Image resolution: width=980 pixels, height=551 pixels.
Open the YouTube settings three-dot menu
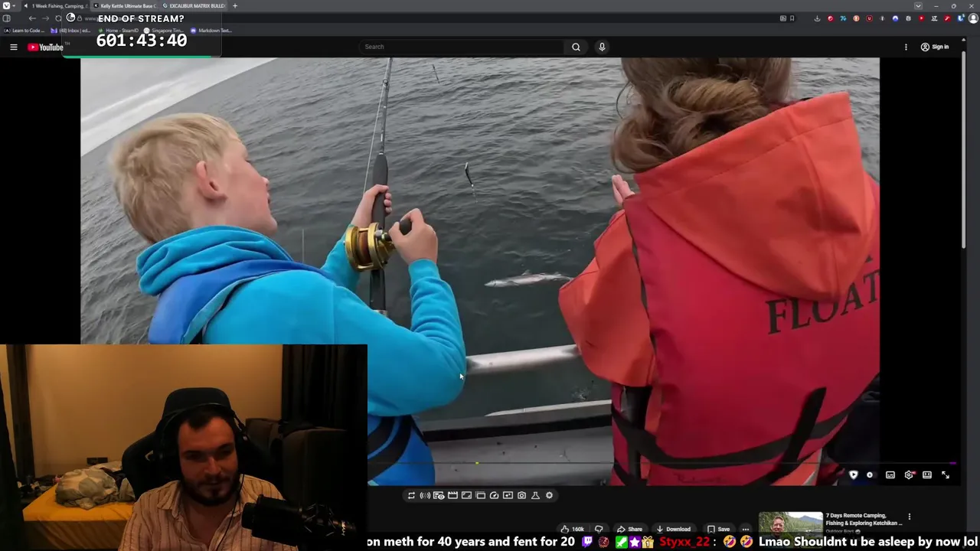click(906, 47)
